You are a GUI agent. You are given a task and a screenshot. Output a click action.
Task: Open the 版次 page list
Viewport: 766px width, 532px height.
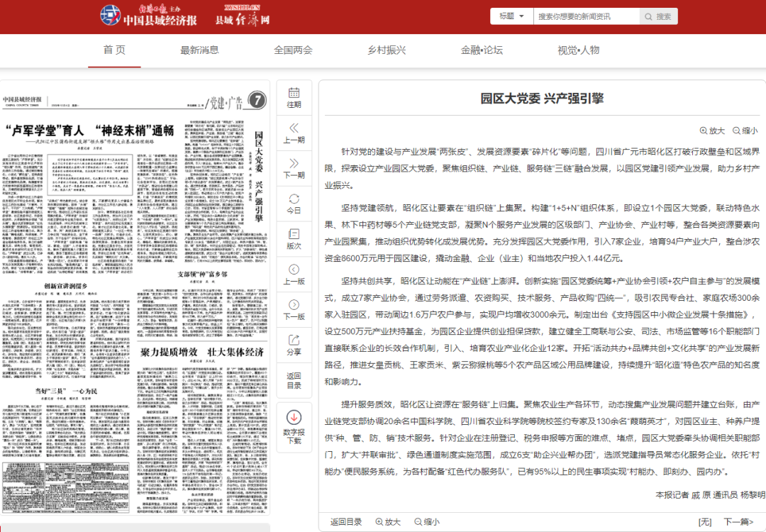[x=294, y=239]
